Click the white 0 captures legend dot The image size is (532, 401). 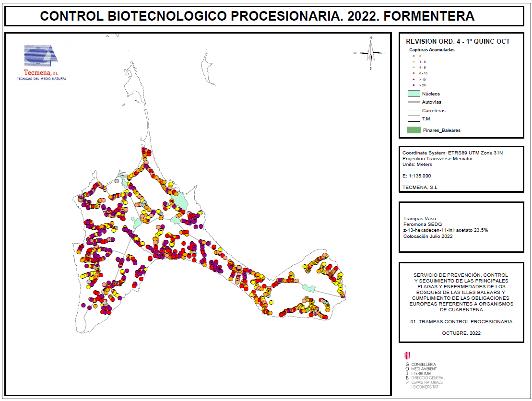(414, 56)
